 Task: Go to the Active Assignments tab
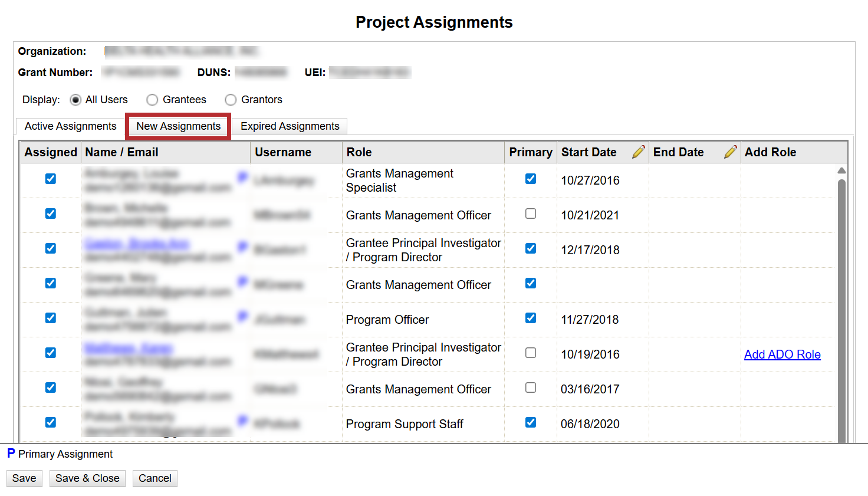pos(70,126)
